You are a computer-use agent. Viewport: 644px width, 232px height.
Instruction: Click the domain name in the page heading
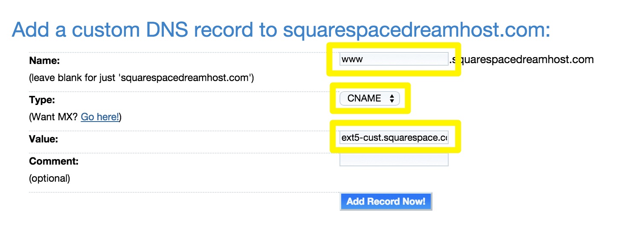pyautogui.click(x=416, y=30)
